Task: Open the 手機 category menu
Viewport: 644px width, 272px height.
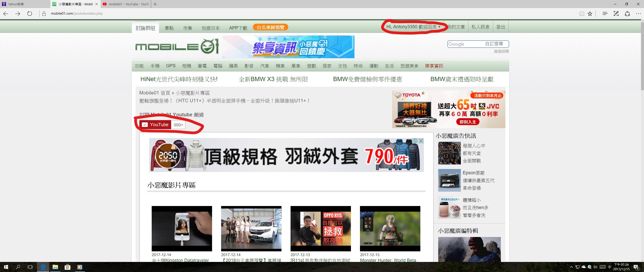Action: pyautogui.click(x=155, y=66)
